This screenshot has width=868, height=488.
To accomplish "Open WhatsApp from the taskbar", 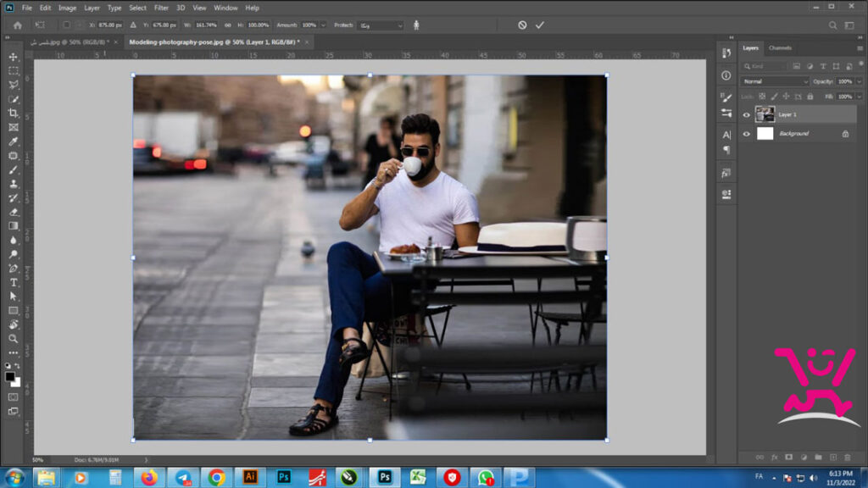I will point(486,478).
